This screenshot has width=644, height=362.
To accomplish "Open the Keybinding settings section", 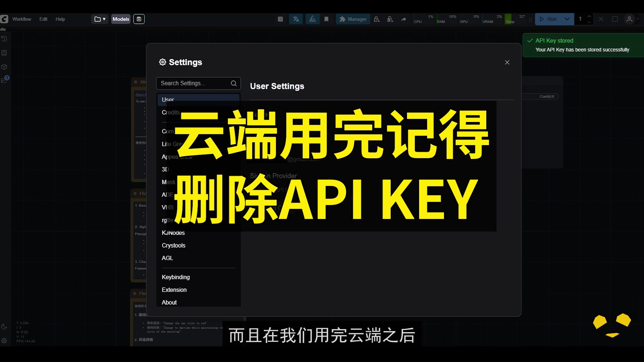I will coord(199,277).
